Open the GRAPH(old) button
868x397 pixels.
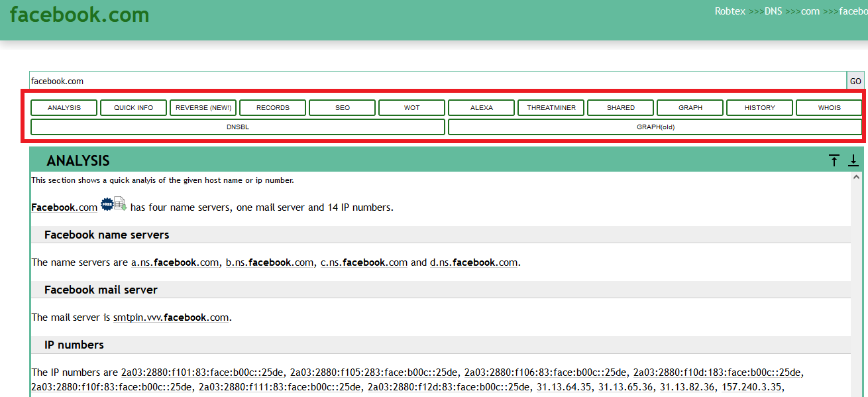[x=655, y=127]
